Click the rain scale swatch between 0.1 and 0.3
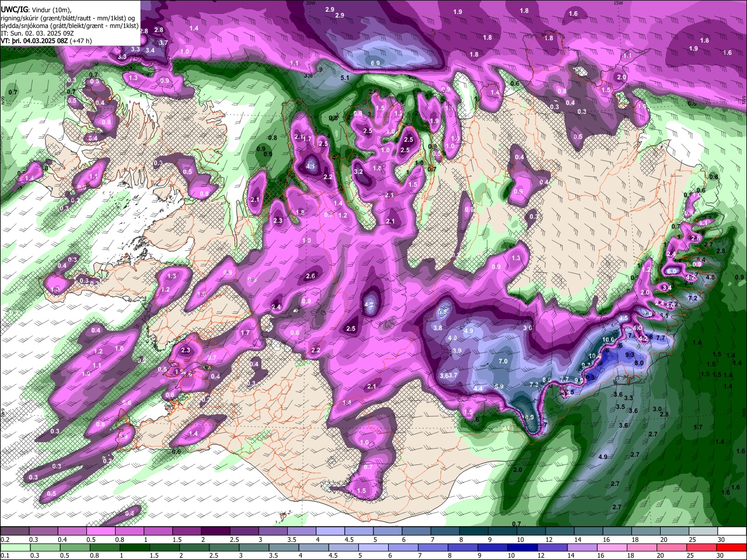The image size is (747, 560). click(x=15, y=547)
